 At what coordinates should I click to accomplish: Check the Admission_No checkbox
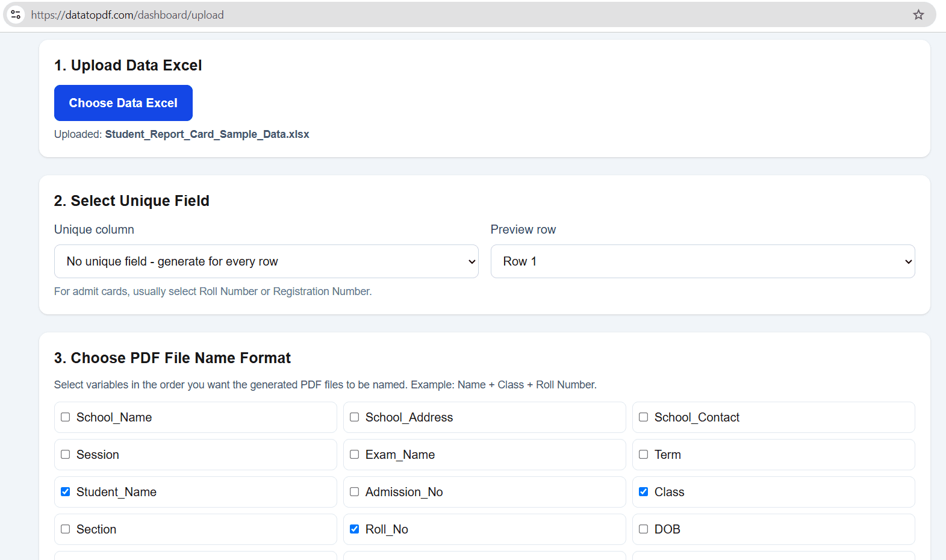coord(355,492)
